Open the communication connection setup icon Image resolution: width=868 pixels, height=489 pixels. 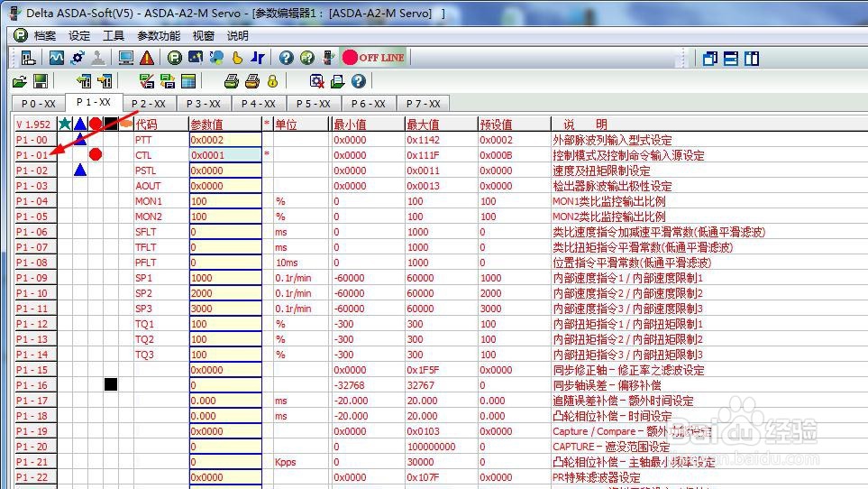(x=28, y=58)
